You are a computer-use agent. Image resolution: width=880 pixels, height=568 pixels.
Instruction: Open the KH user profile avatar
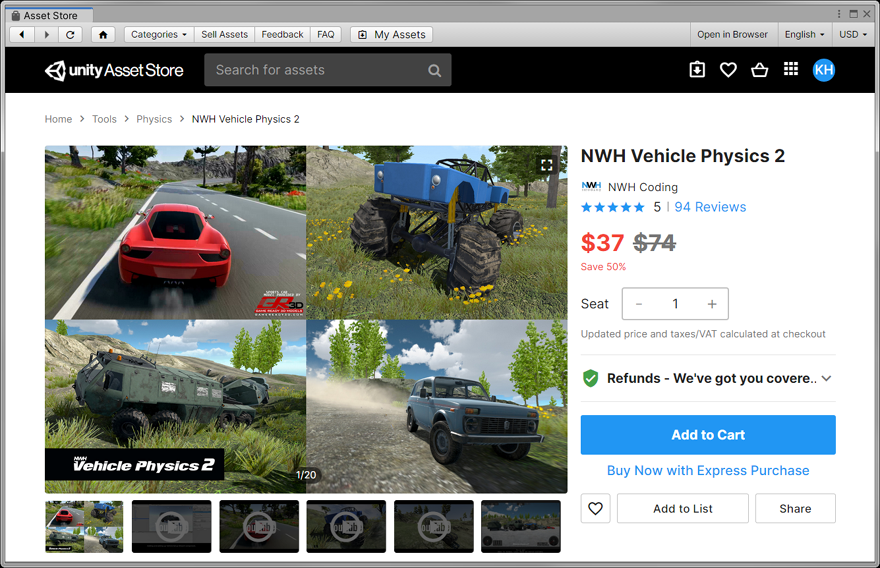(x=823, y=70)
